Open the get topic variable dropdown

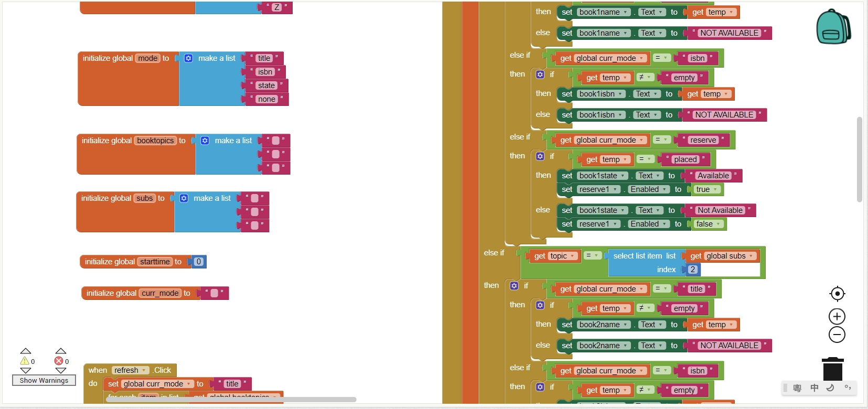click(573, 256)
